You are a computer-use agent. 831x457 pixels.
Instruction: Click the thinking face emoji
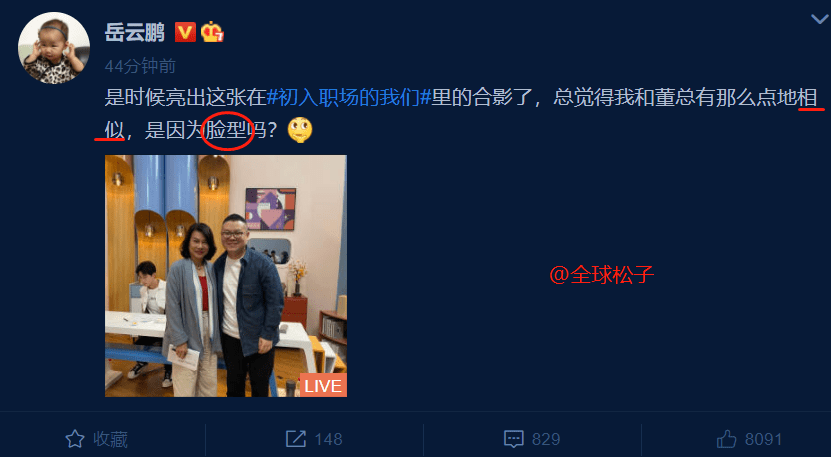coord(300,130)
